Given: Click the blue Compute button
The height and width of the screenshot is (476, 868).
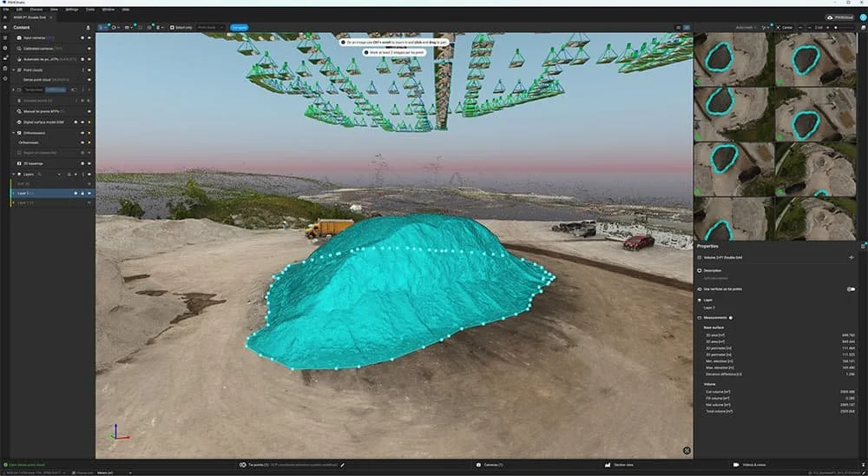Looking at the screenshot, I should click(240, 27).
